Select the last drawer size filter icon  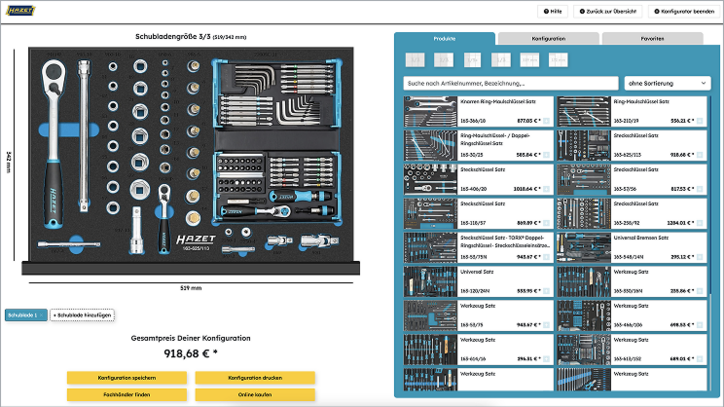pyautogui.click(x=559, y=61)
